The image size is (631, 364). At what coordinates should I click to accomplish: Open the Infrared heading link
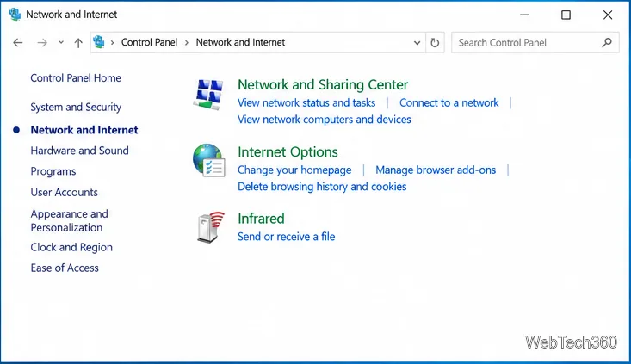[261, 219]
